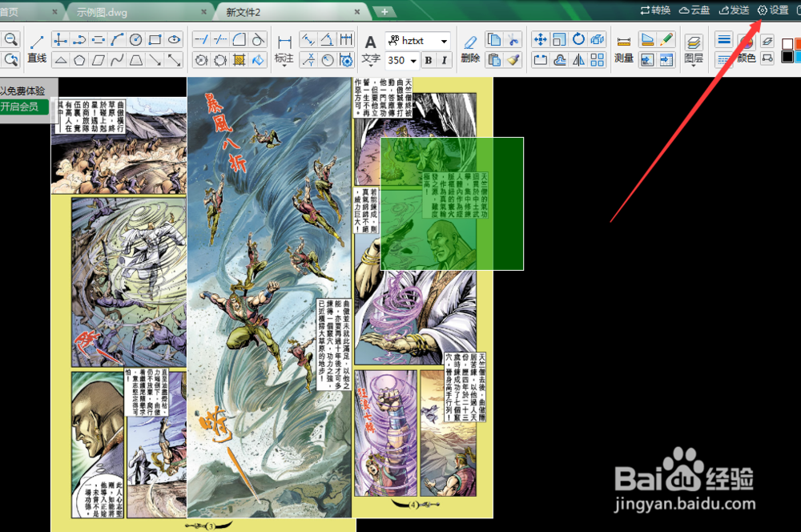Select the move tool
801x532 pixels.
pos(540,40)
